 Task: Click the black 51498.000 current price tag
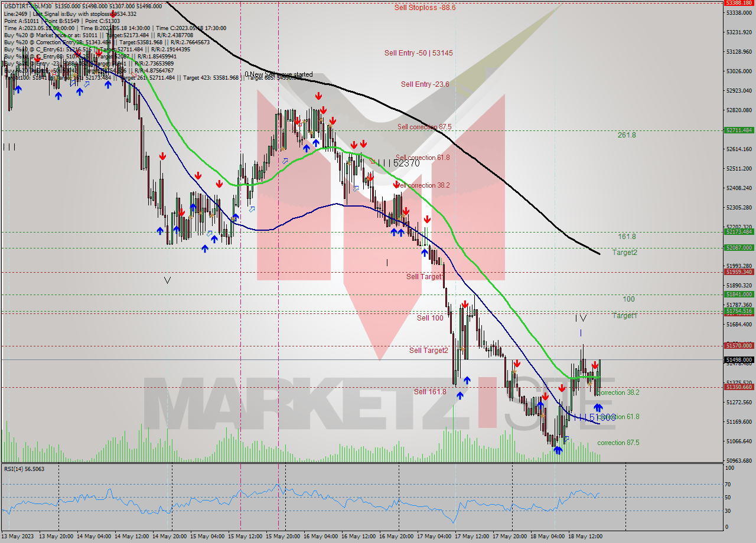tap(739, 359)
